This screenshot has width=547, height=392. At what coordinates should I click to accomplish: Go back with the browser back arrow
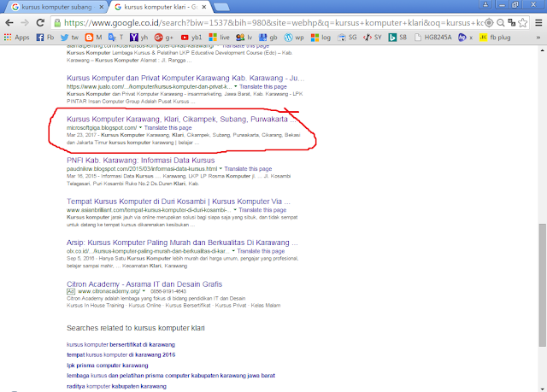[x=9, y=23]
